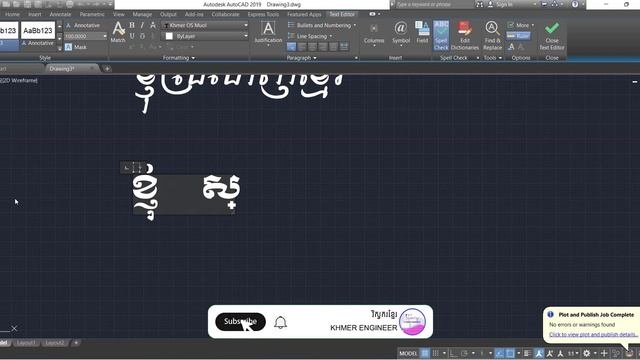Viewport: 640px width, 360px height.
Task: Open the Express Tools ribbon tab
Action: pyautogui.click(x=263, y=14)
